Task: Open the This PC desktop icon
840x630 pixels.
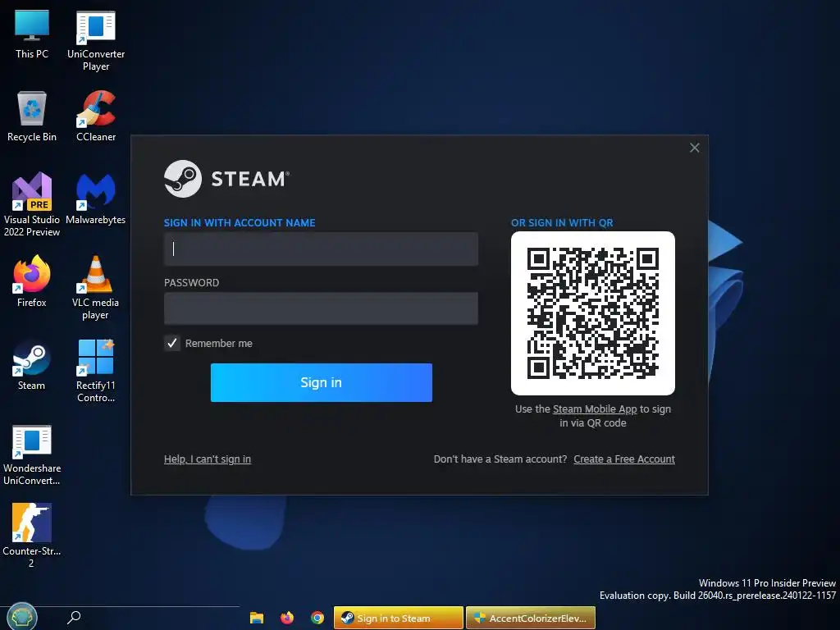Action: [x=32, y=34]
